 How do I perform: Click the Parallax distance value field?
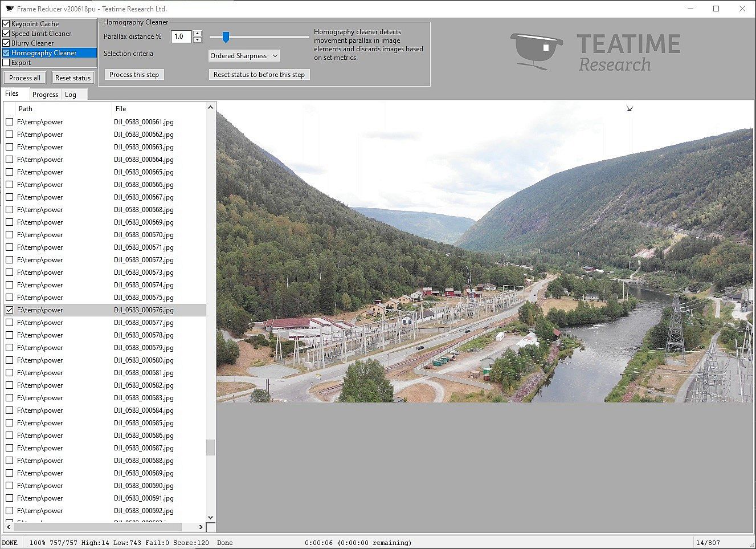pos(182,36)
